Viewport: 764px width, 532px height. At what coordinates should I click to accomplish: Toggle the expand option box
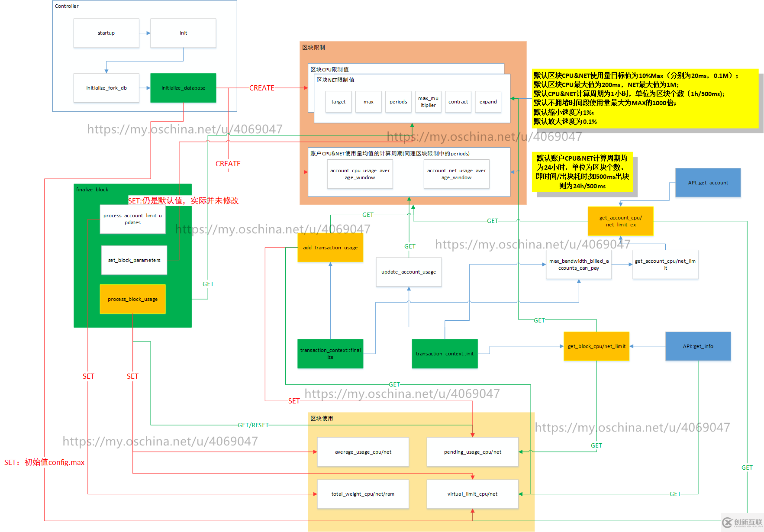[x=488, y=102]
